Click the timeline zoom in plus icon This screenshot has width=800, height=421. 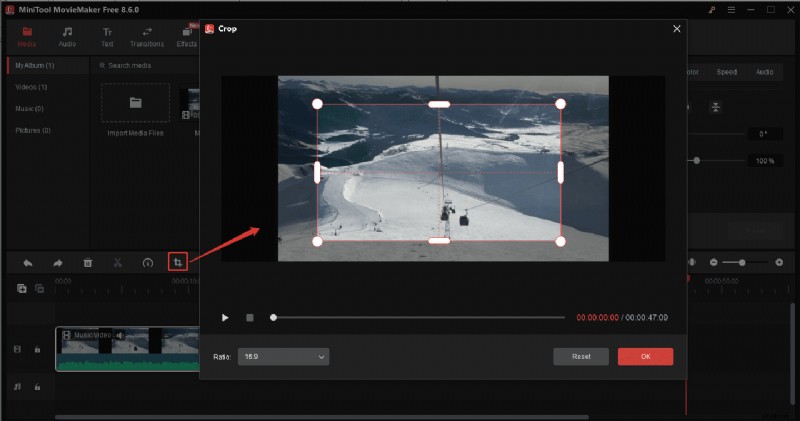click(779, 262)
